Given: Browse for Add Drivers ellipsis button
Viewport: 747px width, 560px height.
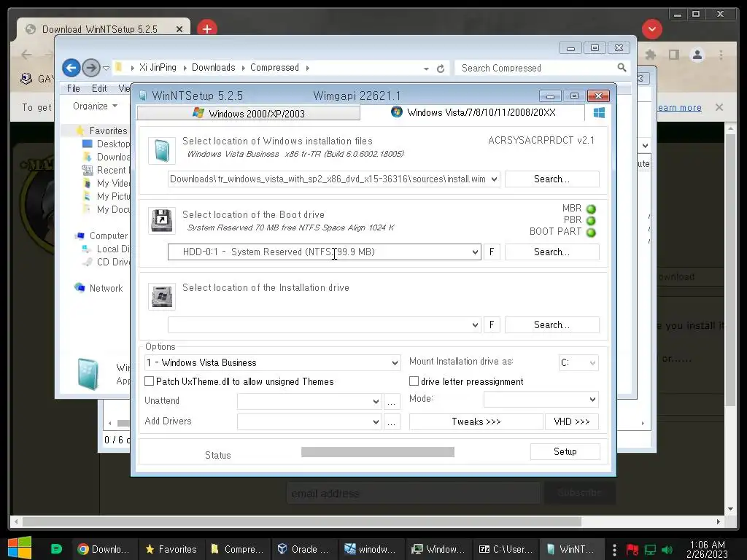Looking at the screenshot, I should [x=391, y=422].
